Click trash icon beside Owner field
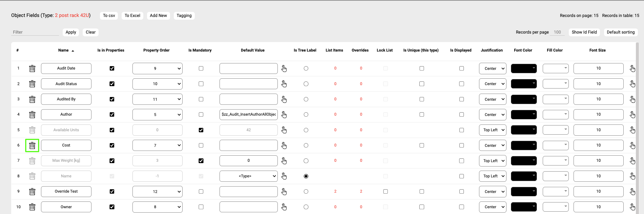Image resolution: width=644 pixels, height=214 pixels. 32,207
